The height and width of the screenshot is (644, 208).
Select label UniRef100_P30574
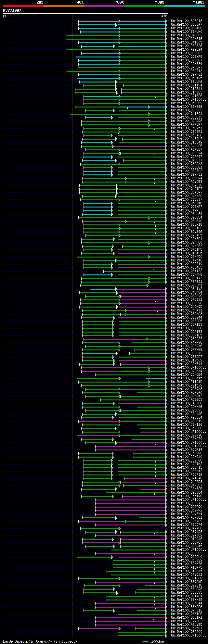[187, 524]
